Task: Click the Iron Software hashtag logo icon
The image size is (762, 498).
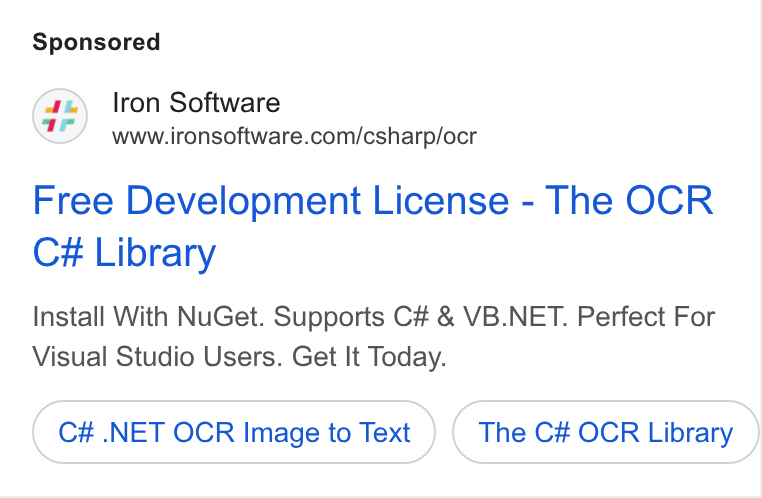Action: click(x=60, y=116)
